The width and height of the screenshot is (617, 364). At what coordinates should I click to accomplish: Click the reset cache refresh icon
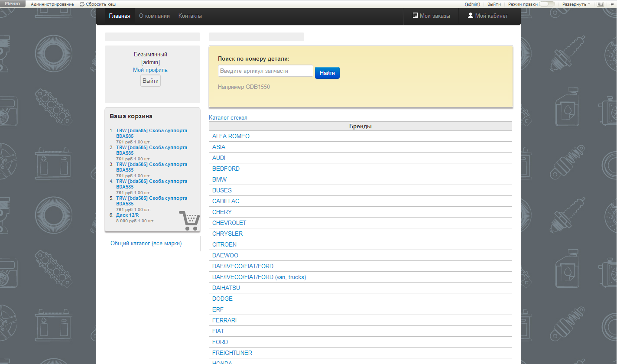click(82, 4)
